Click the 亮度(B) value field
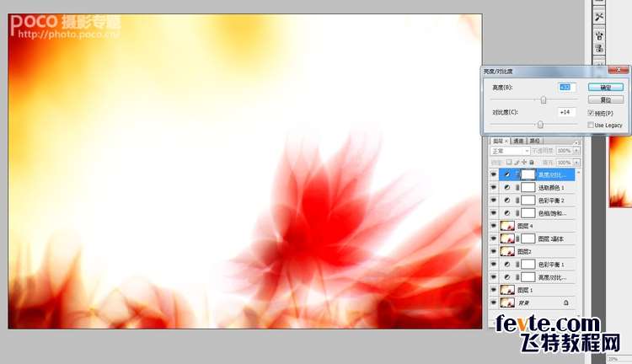632x364 pixels. pos(566,87)
